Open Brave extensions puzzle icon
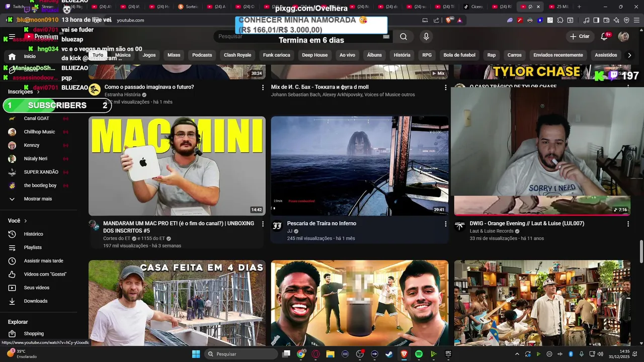 coord(560,20)
